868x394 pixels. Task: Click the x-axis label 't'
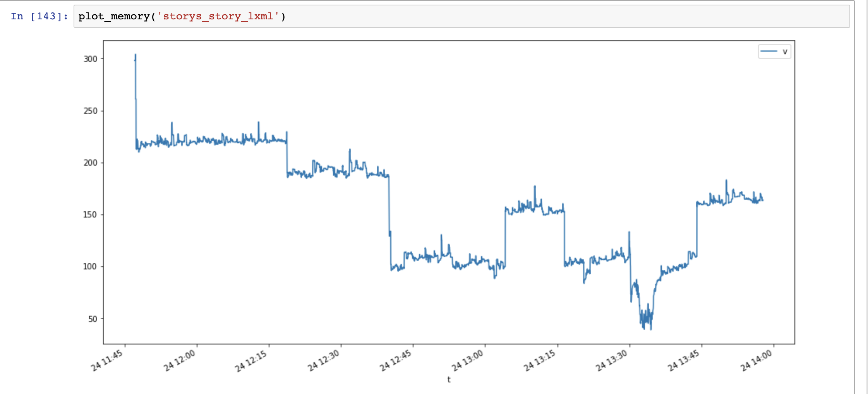448,380
